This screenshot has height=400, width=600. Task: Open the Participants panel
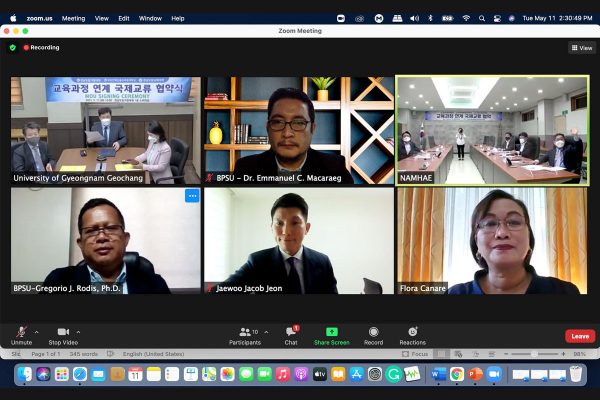(245, 332)
